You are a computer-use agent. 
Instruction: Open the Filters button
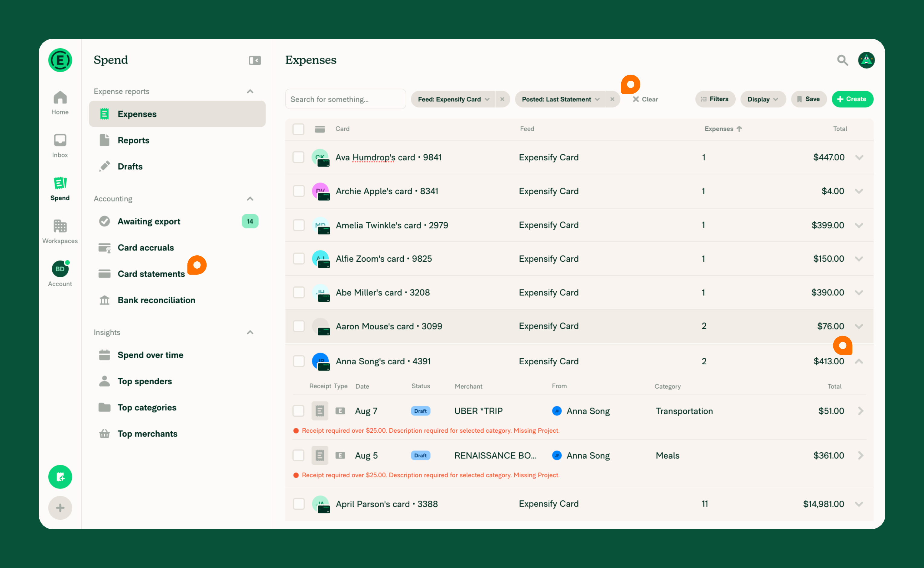click(x=715, y=99)
